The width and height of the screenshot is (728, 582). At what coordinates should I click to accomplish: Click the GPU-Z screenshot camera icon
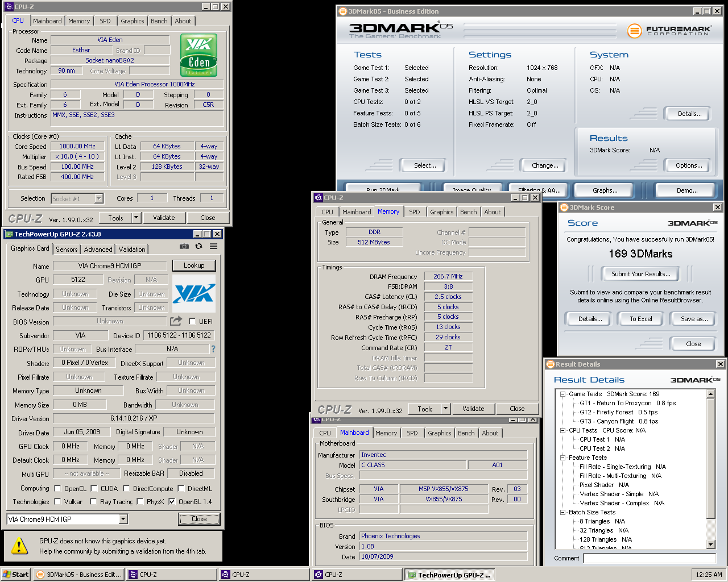[184, 246]
